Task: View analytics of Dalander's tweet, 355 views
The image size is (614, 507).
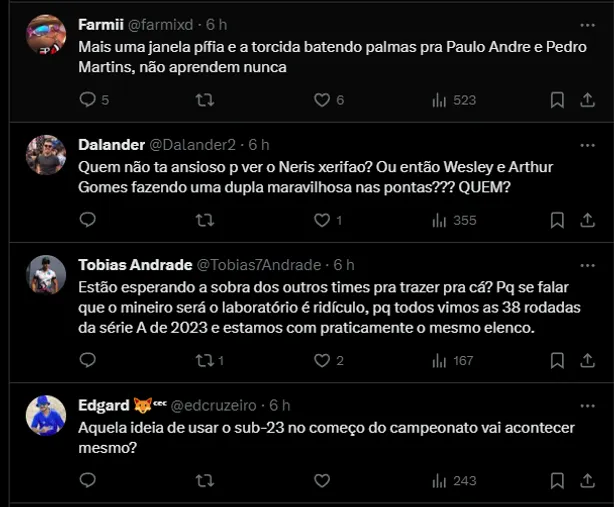Action: [x=454, y=220]
